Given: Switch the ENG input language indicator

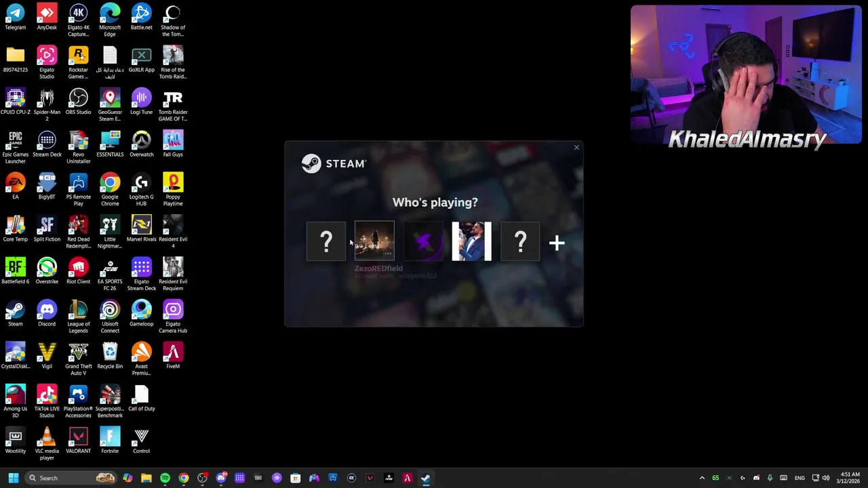Looking at the screenshot, I should coord(800,478).
